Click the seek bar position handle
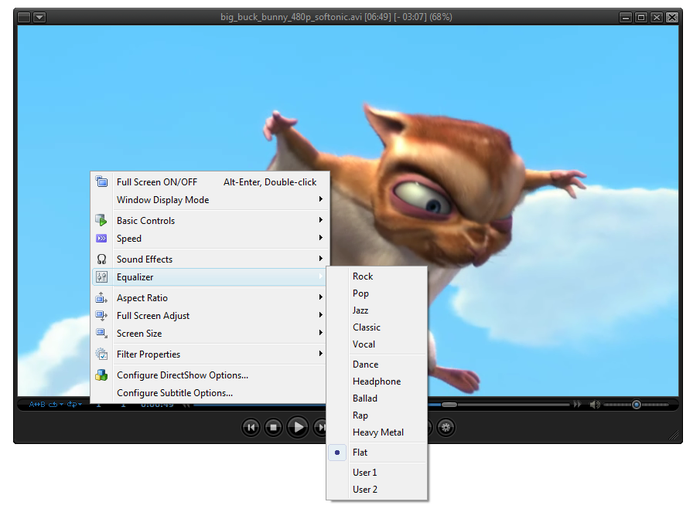This screenshot has height=512, width=700. click(449, 405)
